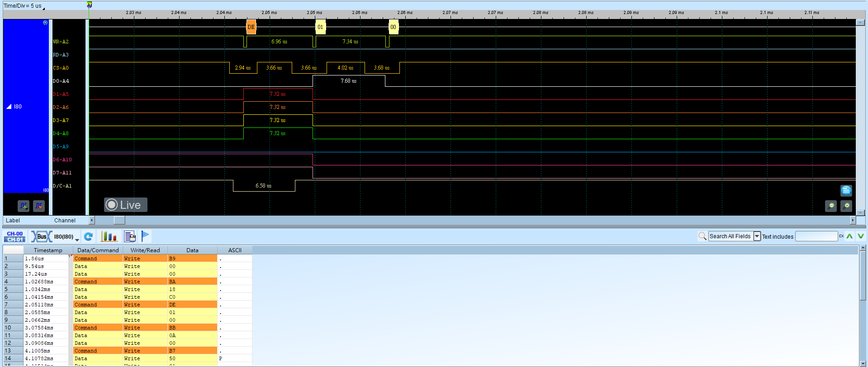Click the zoom out magnifier in waveform
Screen dimensions: 868x367
point(831,206)
